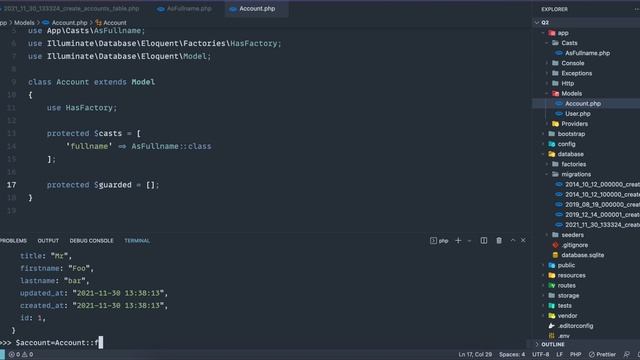
Task: Open the .gitignore file under database
Action: tap(575, 245)
